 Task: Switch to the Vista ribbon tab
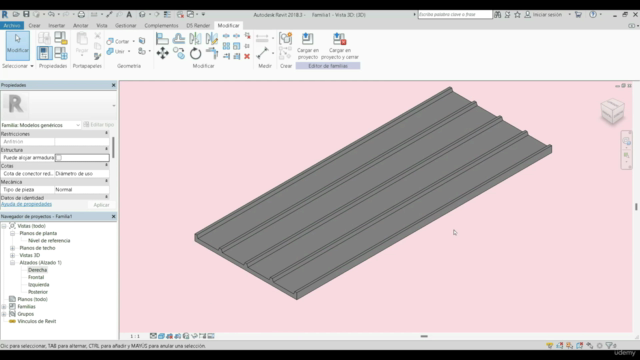click(x=102, y=25)
